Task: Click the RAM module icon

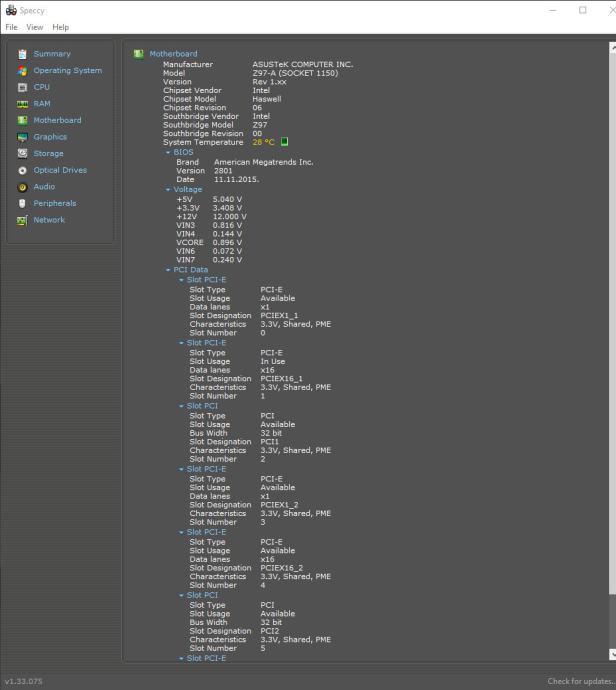Action: [22, 104]
